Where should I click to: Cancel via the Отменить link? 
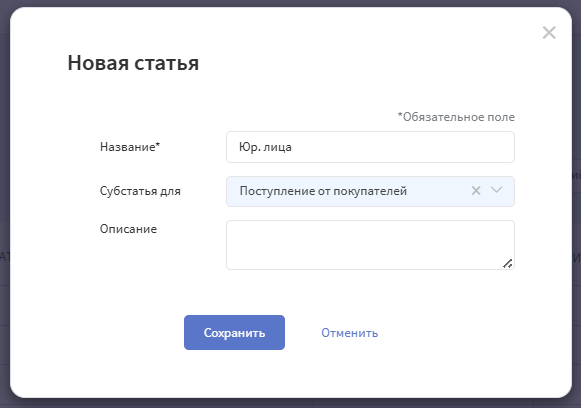tap(349, 333)
